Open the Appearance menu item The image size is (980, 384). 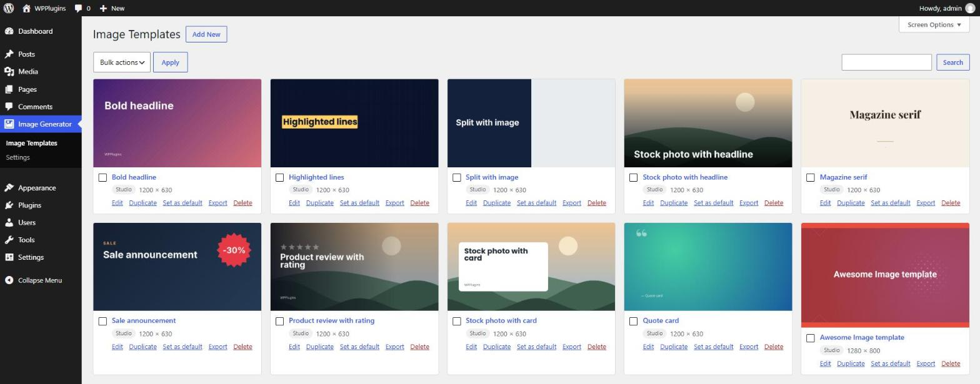pos(41,188)
